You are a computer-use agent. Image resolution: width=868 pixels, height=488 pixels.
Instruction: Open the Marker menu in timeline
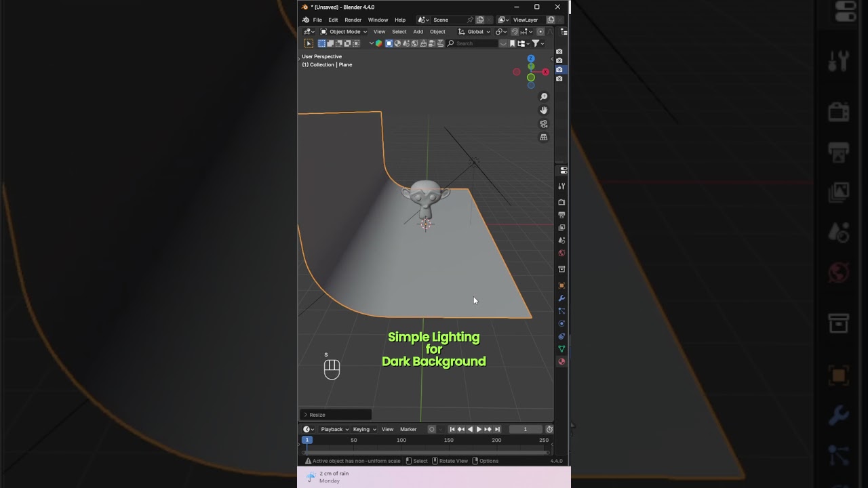(408, 429)
